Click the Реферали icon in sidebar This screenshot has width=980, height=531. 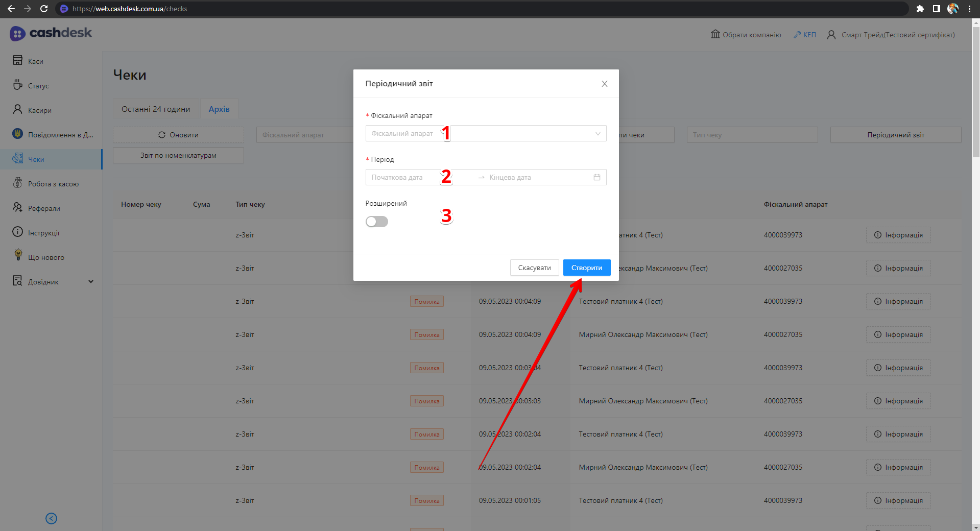[x=18, y=207]
